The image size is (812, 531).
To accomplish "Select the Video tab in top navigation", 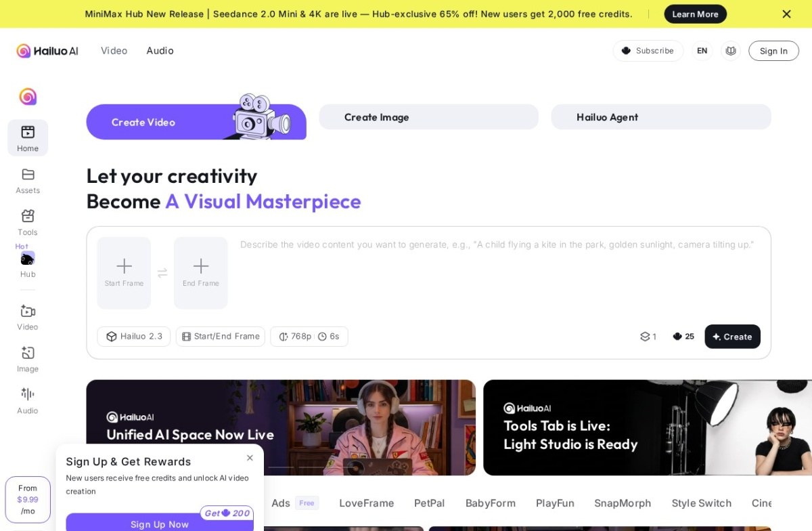I will pos(114,51).
